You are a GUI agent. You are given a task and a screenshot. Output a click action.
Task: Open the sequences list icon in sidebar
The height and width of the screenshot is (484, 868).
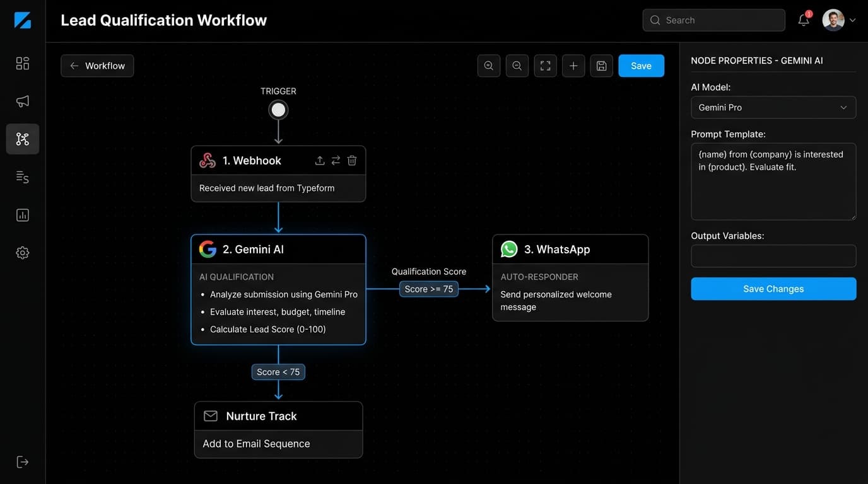(23, 177)
